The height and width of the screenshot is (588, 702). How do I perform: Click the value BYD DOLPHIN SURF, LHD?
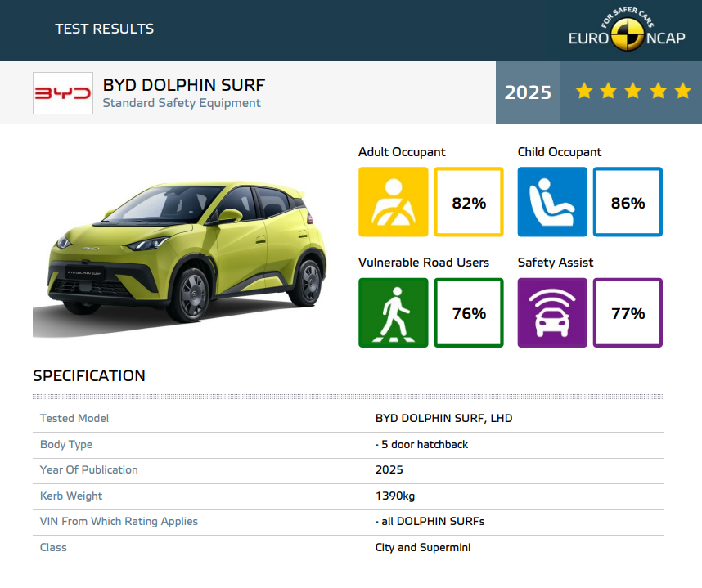(x=443, y=419)
